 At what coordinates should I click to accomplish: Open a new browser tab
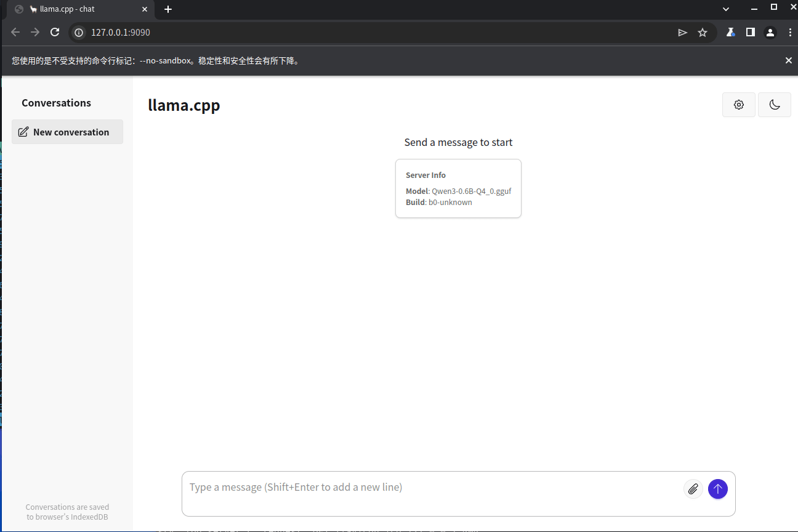(168, 9)
